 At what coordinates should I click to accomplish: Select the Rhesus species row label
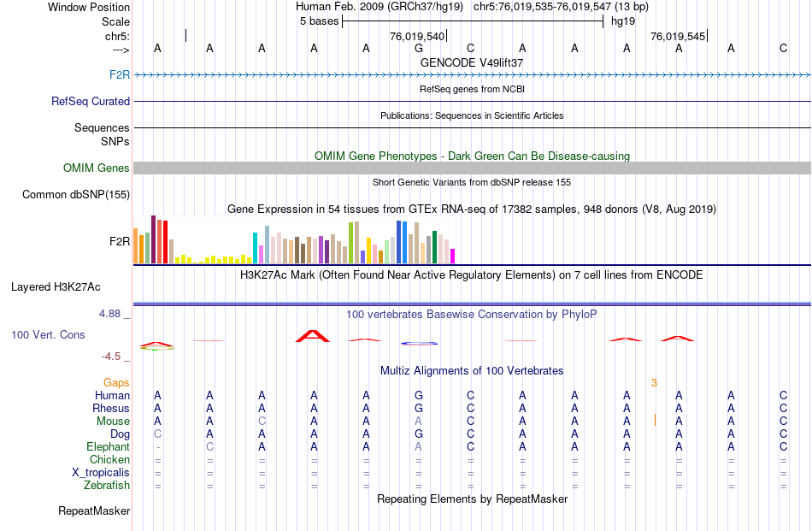point(111,408)
